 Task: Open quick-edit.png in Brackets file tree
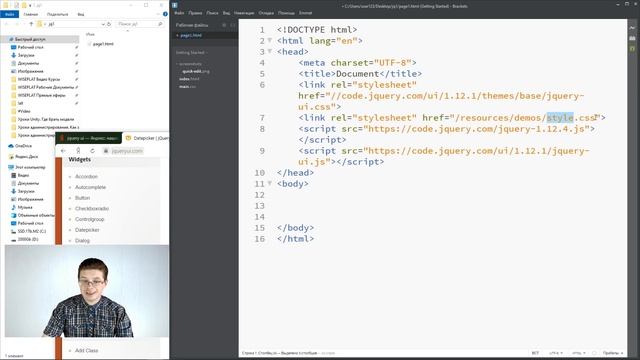point(196,71)
